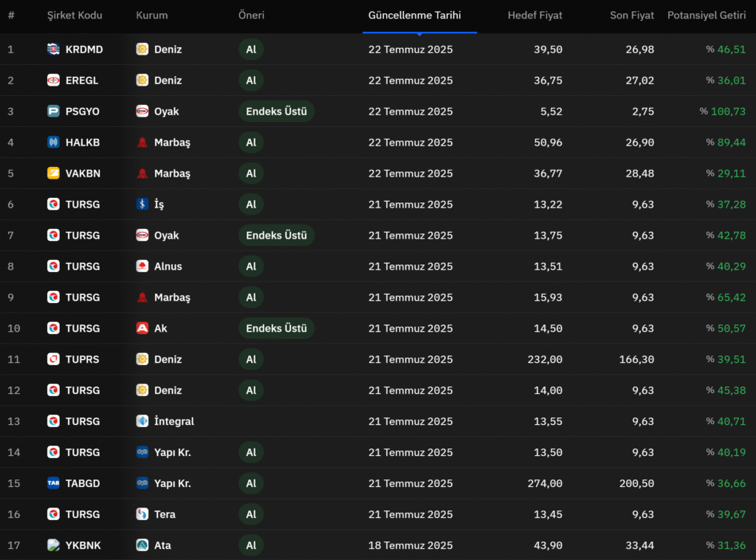Viewport: 756px width, 560px height.
Task: Open the KRDMD ticker link
Action: [84, 49]
